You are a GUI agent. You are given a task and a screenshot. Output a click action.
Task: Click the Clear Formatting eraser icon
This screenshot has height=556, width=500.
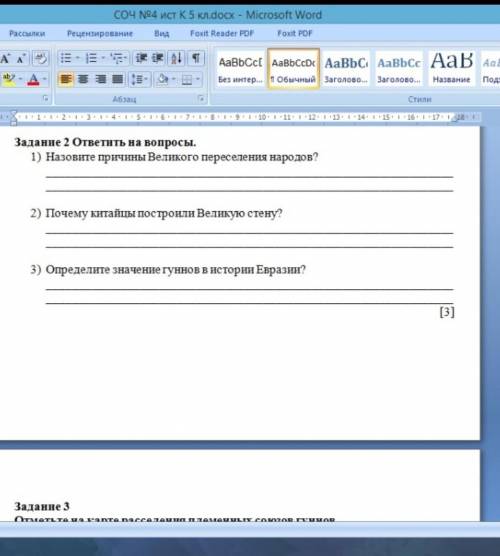click(40, 59)
